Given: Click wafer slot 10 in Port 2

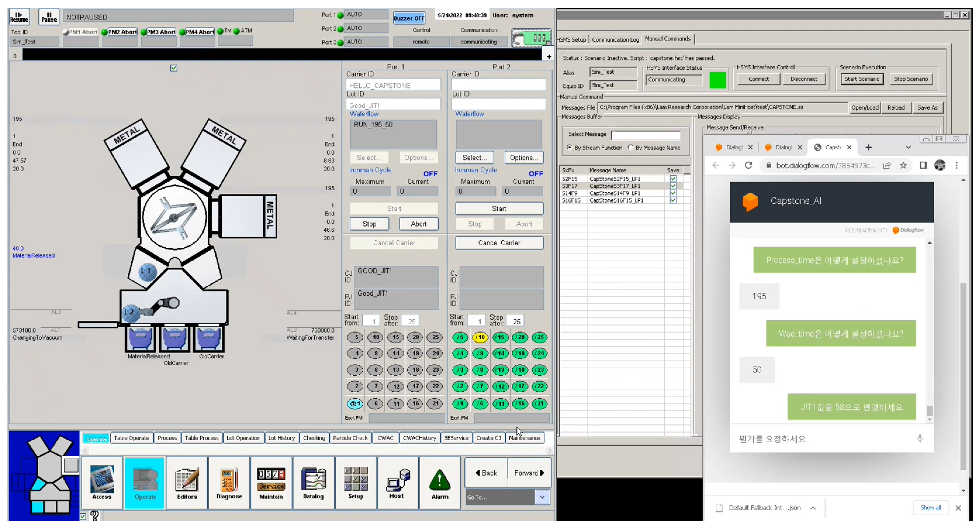Looking at the screenshot, I should (480, 337).
